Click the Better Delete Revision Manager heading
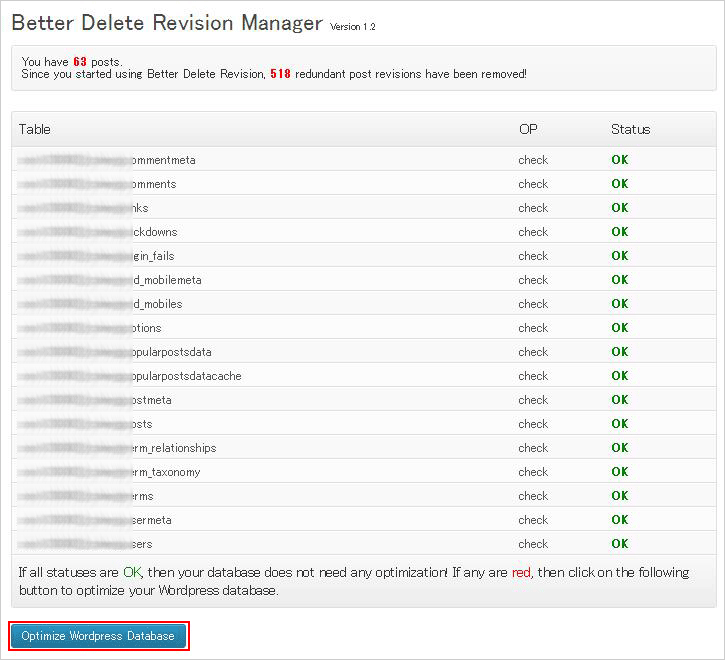The image size is (725, 660). [167, 23]
